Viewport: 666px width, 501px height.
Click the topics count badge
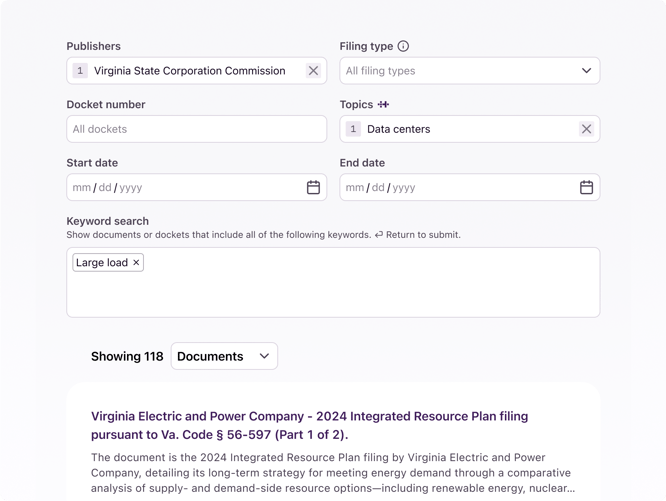pyautogui.click(x=353, y=129)
